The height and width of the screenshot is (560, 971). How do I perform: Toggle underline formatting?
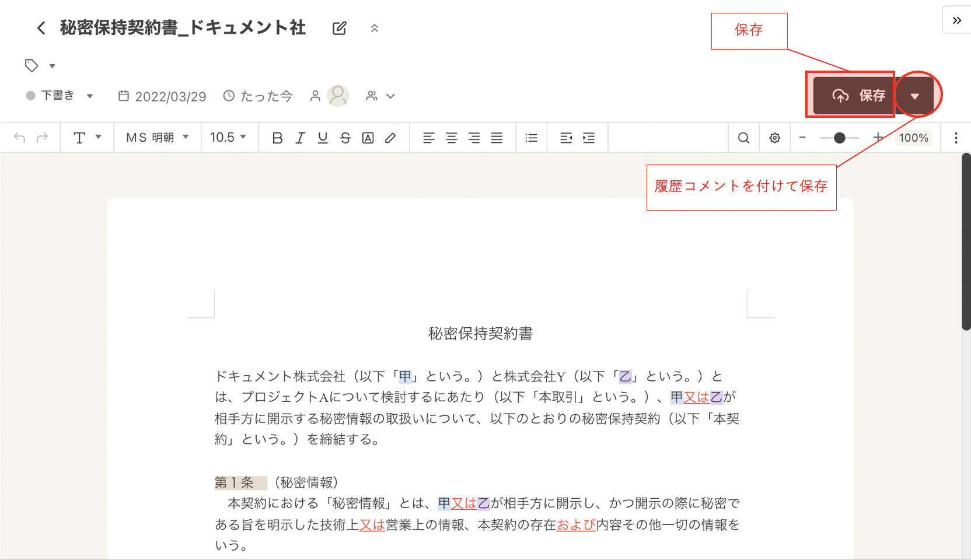pyautogui.click(x=323, y=138)
